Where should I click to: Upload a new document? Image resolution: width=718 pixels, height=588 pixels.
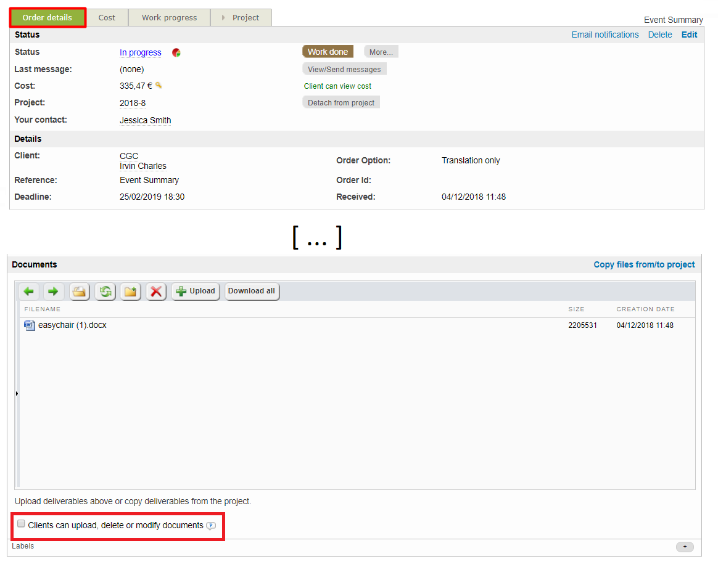pos(196,292)
